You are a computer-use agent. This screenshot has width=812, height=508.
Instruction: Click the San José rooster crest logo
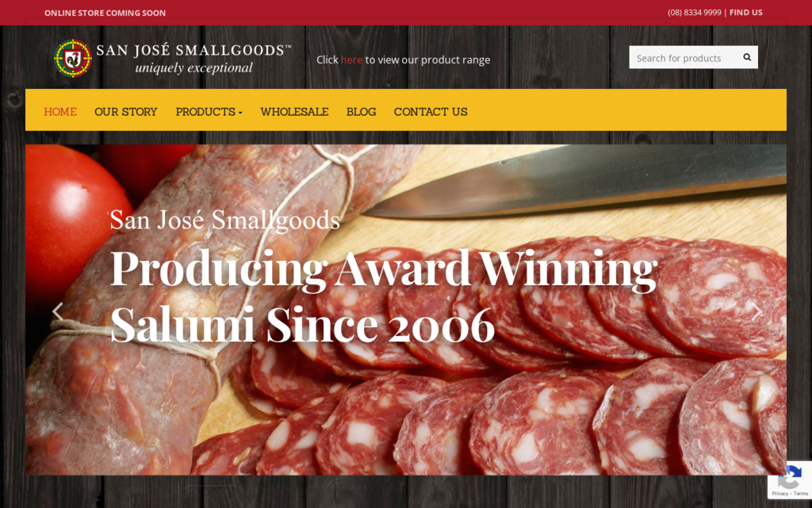[x=73, y=58]
